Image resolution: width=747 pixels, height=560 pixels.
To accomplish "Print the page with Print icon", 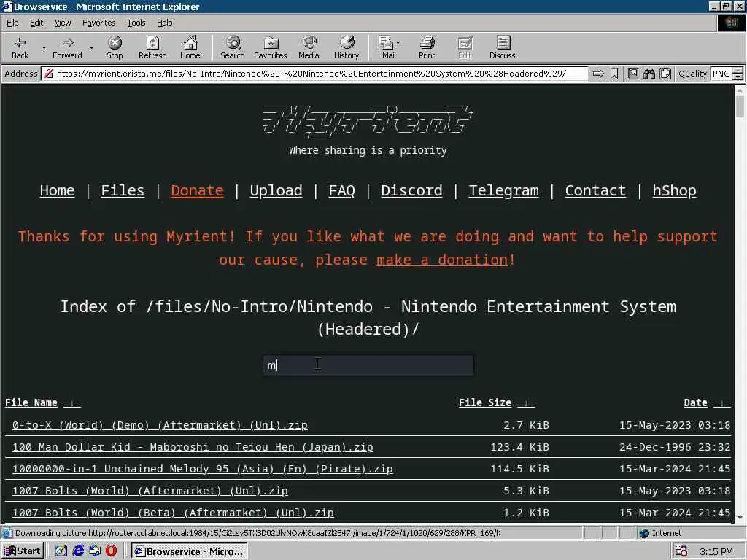I will tap(427, 47).
